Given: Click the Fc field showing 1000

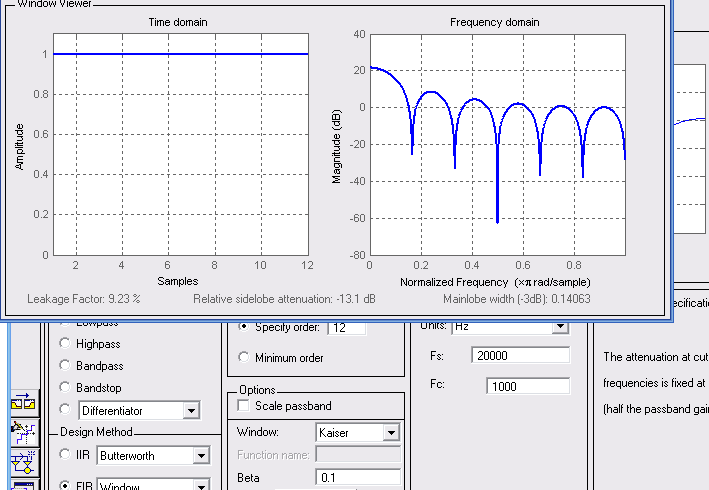Looking at the screenshot, I should pos(528,386).
